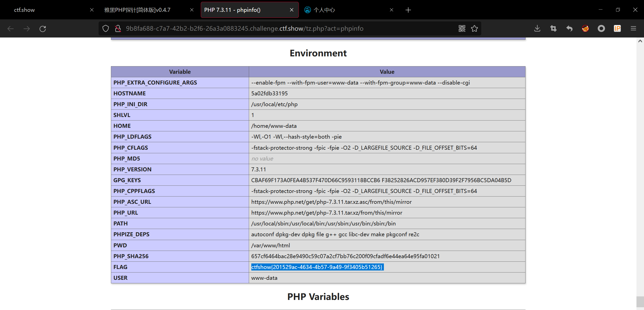
Task: Click the undo arrow toolbar icon
Action: 569,29
